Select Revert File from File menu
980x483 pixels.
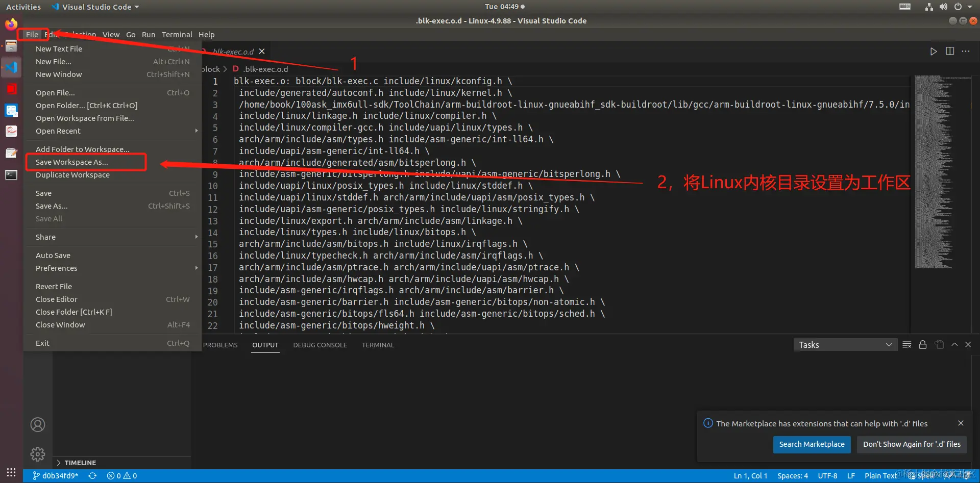coord(113,287)
